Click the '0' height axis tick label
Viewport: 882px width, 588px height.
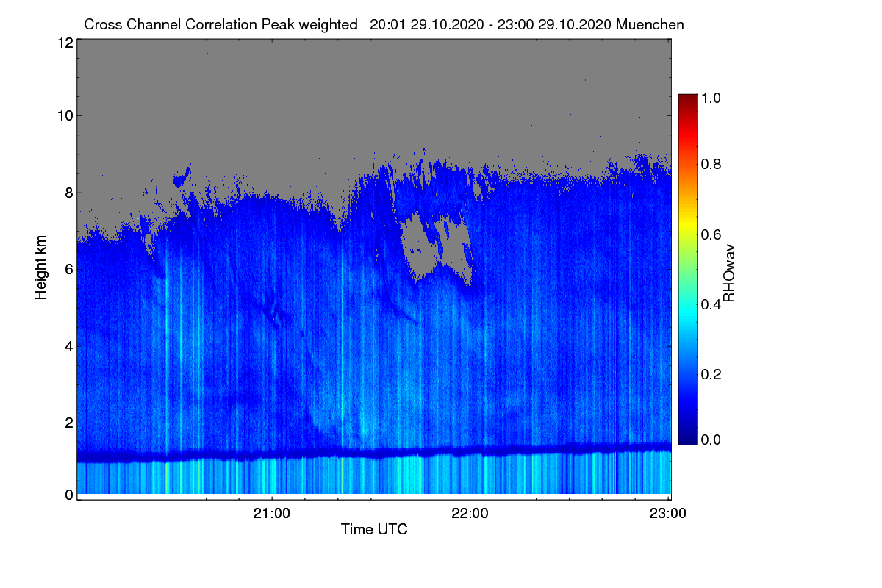[x=69, y=495]
